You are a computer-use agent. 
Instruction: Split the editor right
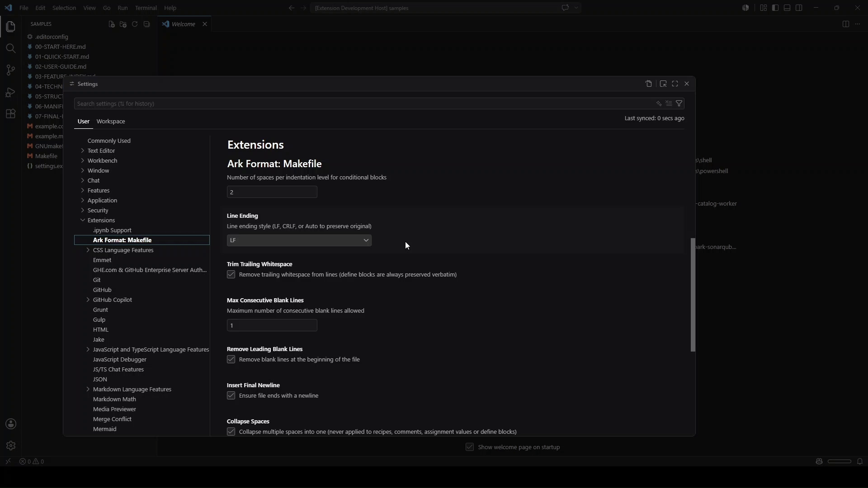coord(846,24)
